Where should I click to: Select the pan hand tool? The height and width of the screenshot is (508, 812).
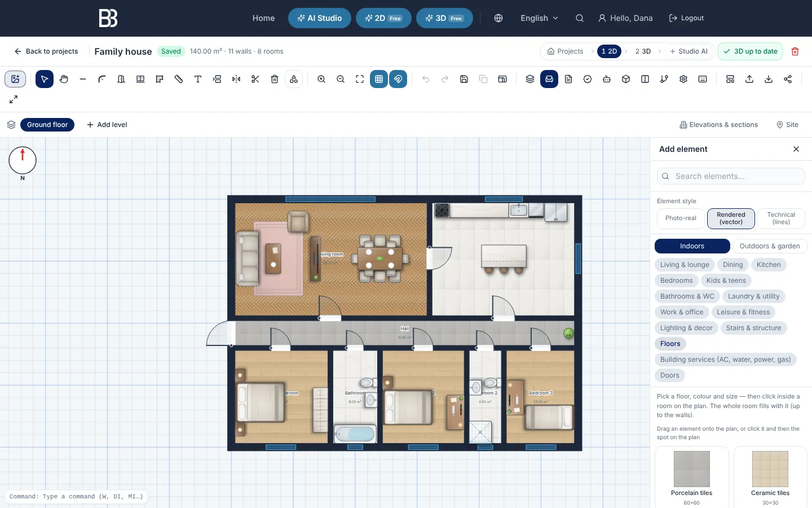click(64, 79)
